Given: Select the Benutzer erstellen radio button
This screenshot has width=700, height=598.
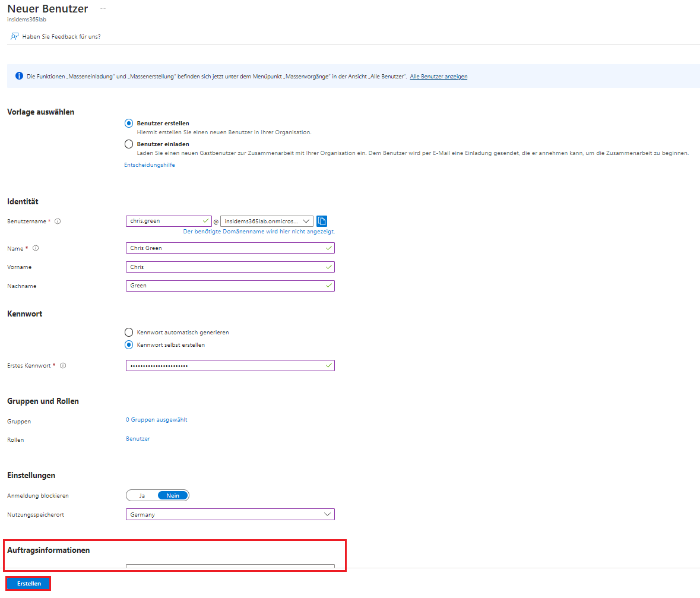Looking at the screenshot, I should pos(129,124).
